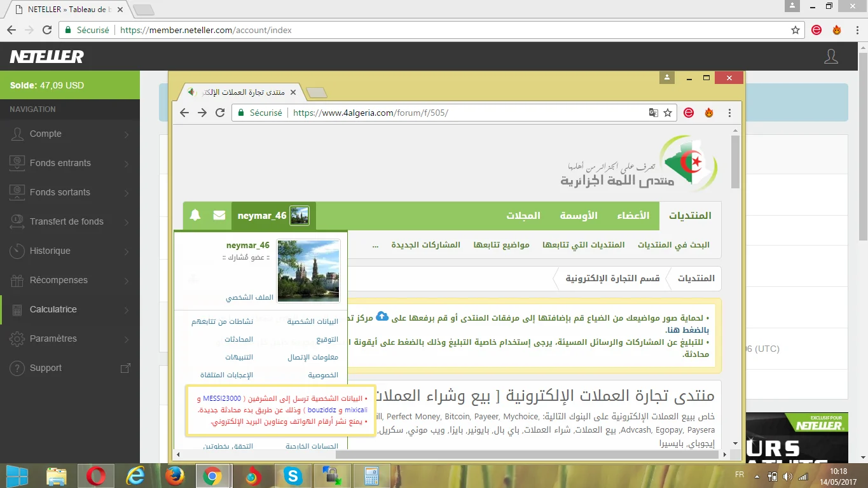
Task: Open Internet Explorer from the taskbar
Action: 135,476
